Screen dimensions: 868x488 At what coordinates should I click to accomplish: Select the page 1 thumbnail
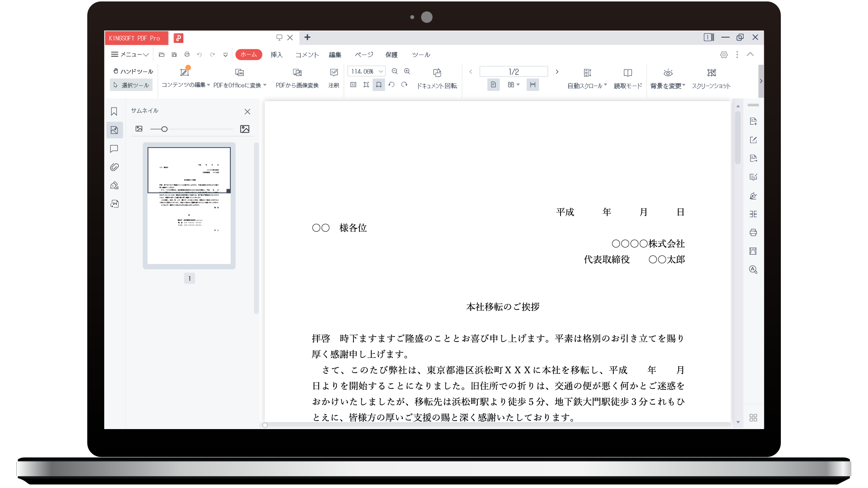[x=189, y=206]
